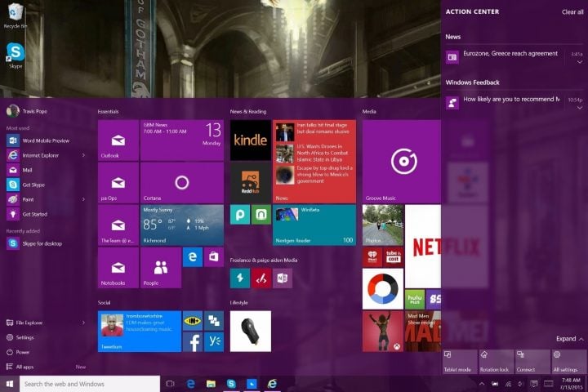Open the Recycle Bin desktop icon
This screenshot has height=392, width=588.
14,15
